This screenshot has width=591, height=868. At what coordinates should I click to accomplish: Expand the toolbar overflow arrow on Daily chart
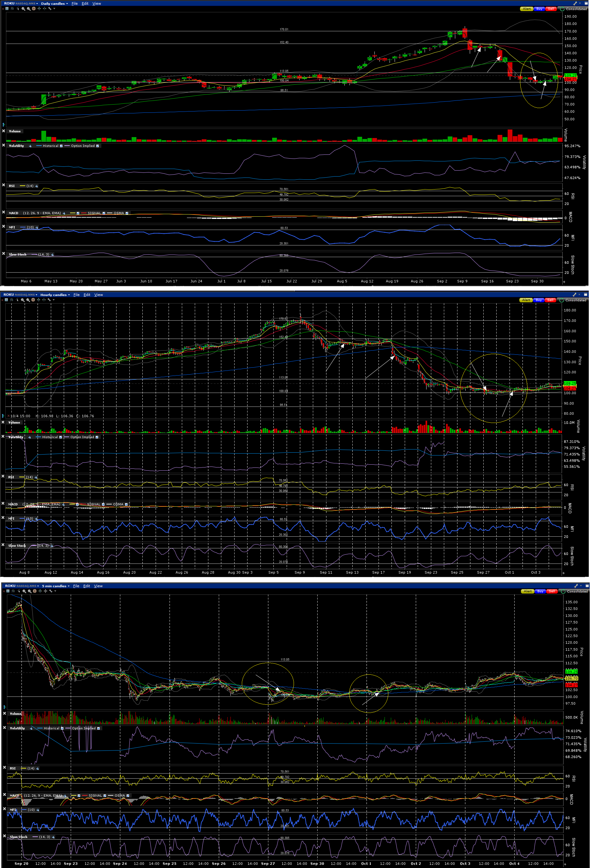tap(54, 9)
